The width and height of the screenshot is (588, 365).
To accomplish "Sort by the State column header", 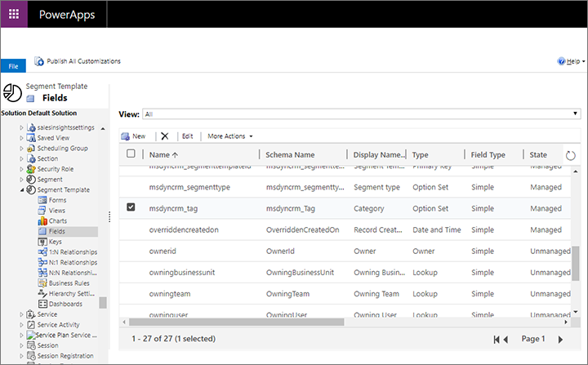I will point(538,154).
